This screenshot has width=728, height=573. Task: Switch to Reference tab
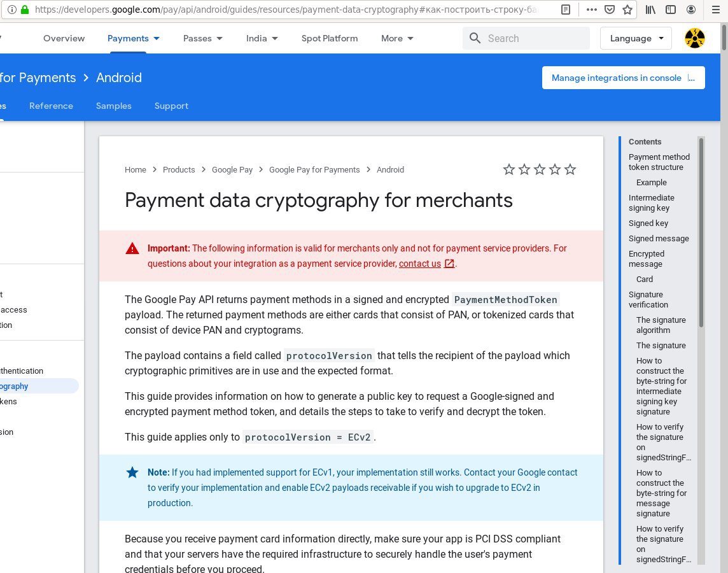pos(51,106)
